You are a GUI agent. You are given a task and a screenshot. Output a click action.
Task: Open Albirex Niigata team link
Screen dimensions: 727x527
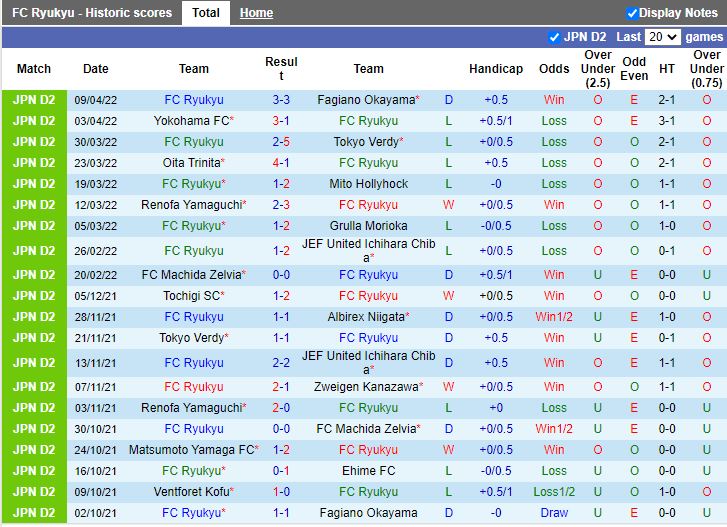[366, 317]
